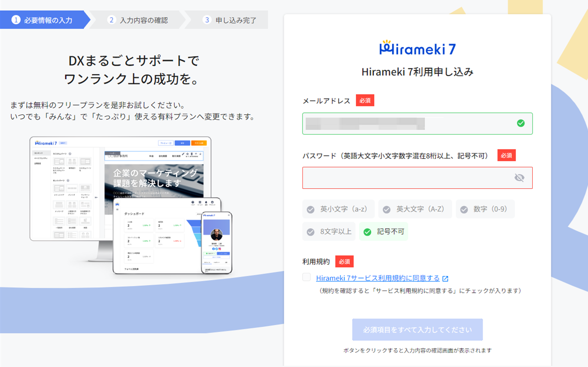Click the Hirameki 7利用申し込み heading

(x=417, y=72)
